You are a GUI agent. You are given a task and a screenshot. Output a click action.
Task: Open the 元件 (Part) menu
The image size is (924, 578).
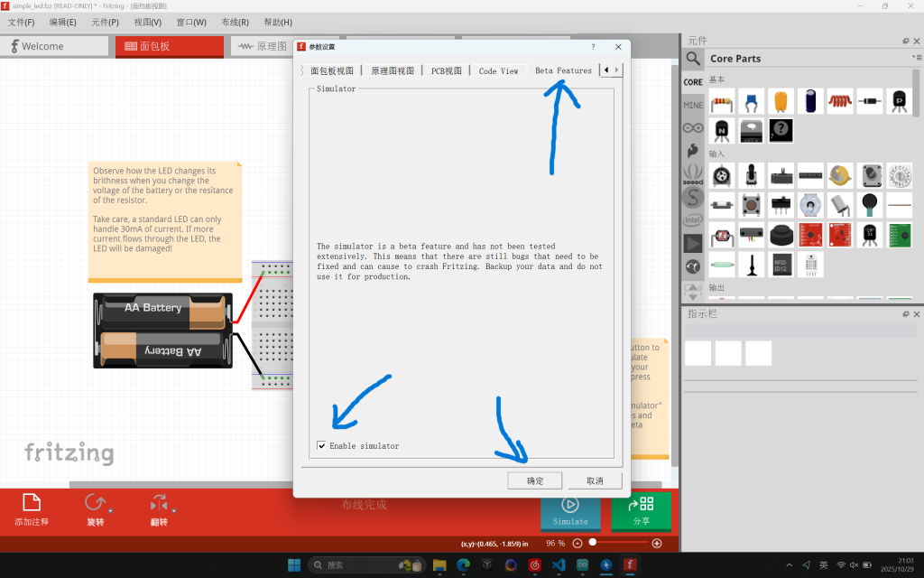[x=105, y=22]
